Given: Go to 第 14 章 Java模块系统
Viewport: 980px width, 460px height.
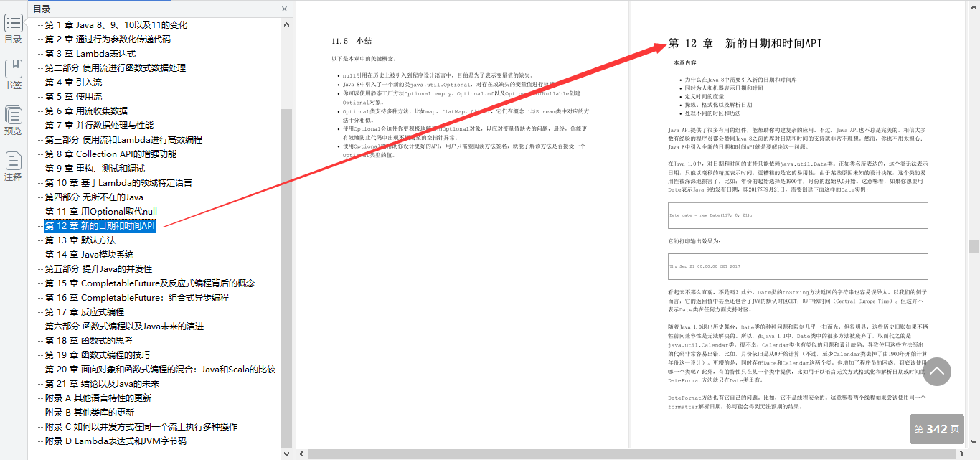Looking at the screenshot, I should click(89, 254).
